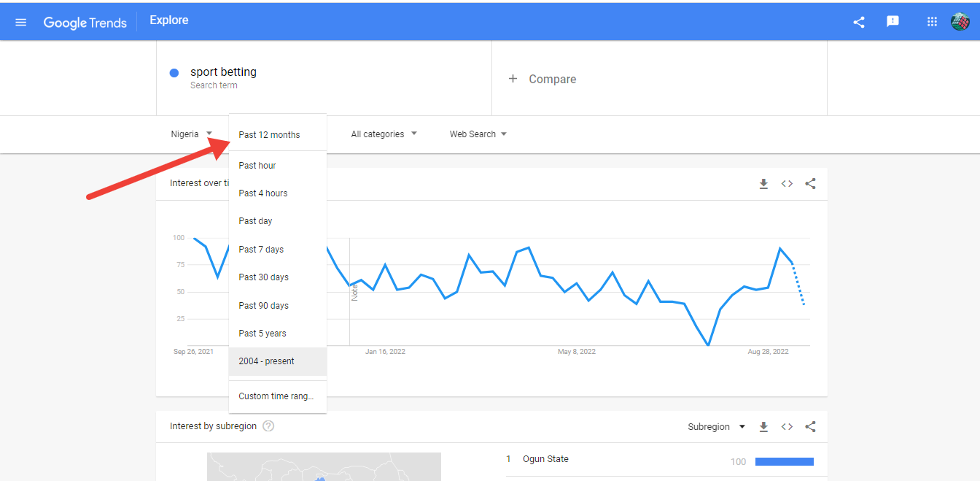Image resolution: width=980 pixels, height=481 pixels.
Task: Select Past hour option
Action: click(x=278, y=166)
